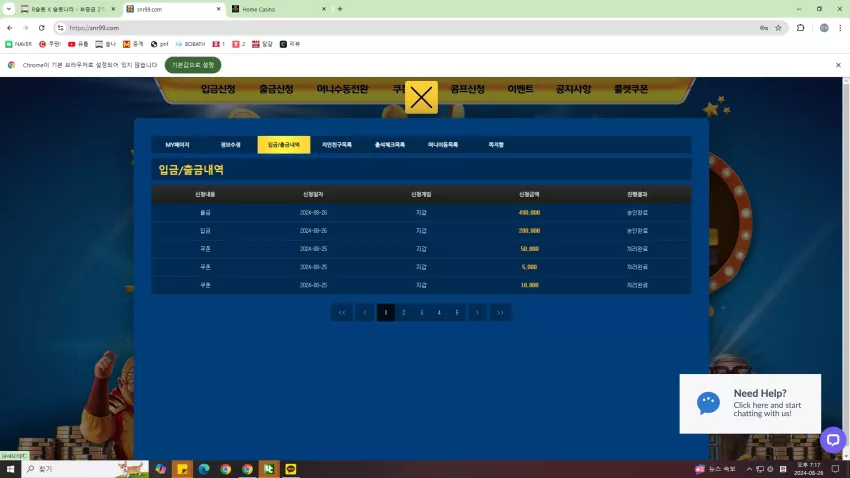Open 머니수동전환 in the gold menu
850x478 pixels.
coord(343,89)
